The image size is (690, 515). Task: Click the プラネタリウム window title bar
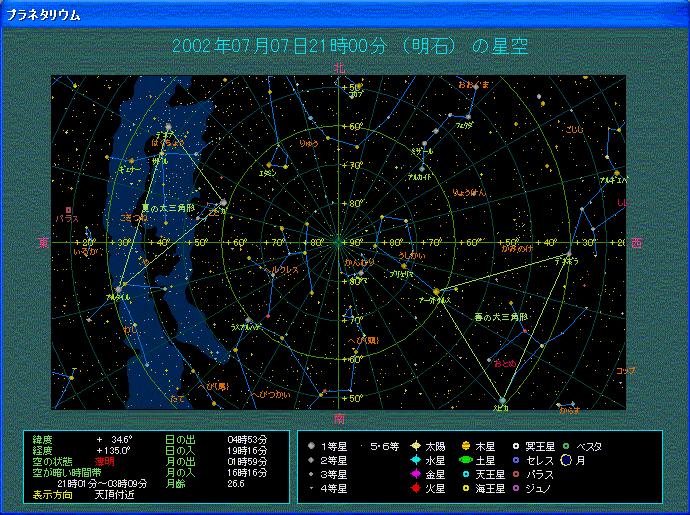click(x=300, y=16)
